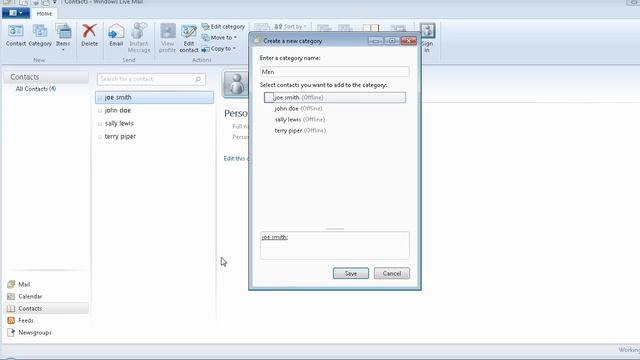The height and width of the screenshot is (360, 640).
Task: Click Edit category in the ribbon
Action: coord(223,27)
